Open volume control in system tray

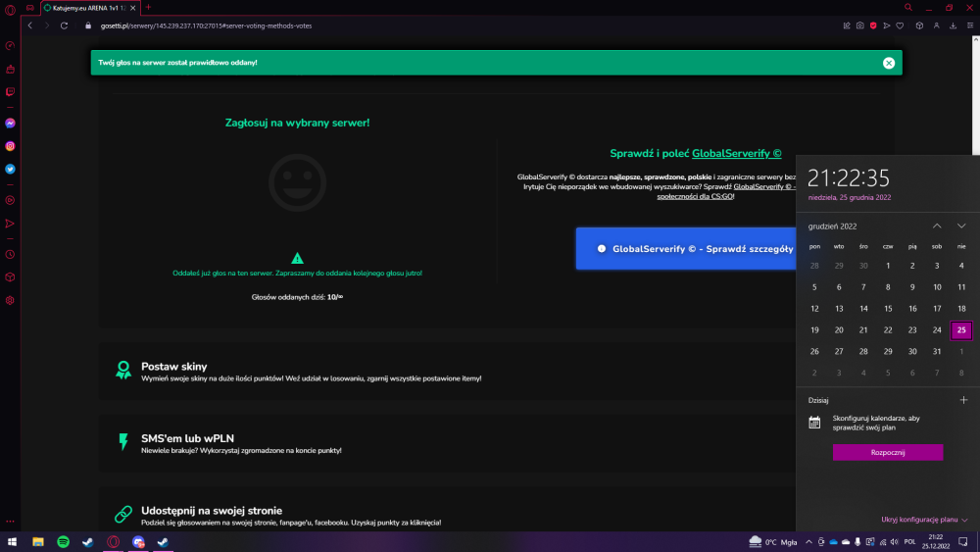(895, 542)
